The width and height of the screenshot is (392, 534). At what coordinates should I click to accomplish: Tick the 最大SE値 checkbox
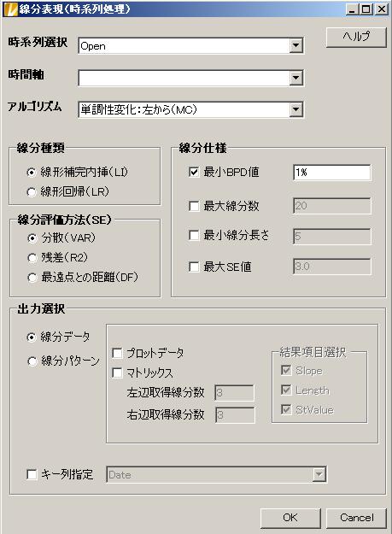[x=194, y=267]
